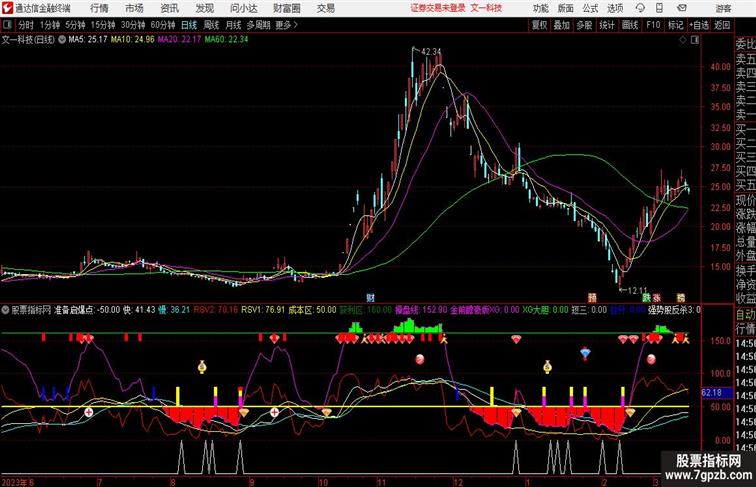Click the 财 marker below October candles
The image size is (756, 487).
click(x=370, y=298)
